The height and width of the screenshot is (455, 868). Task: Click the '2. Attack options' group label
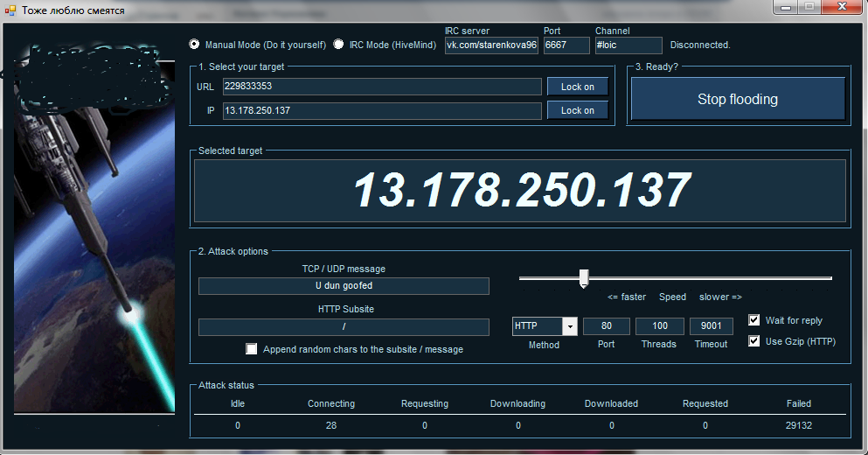tap(233, 251)
